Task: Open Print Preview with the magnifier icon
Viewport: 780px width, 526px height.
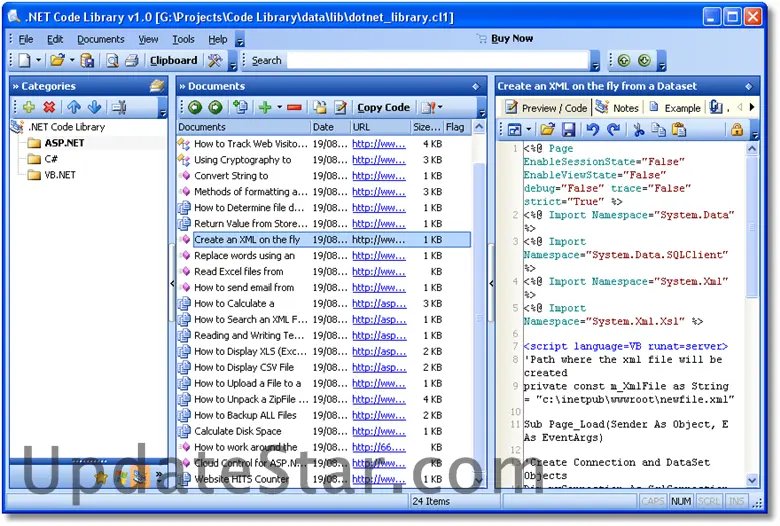Action: pos(112,61)
